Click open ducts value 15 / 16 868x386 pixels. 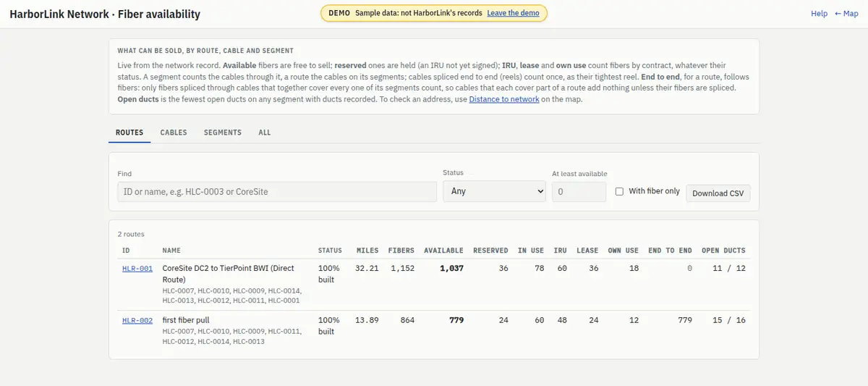pos(729,320)
